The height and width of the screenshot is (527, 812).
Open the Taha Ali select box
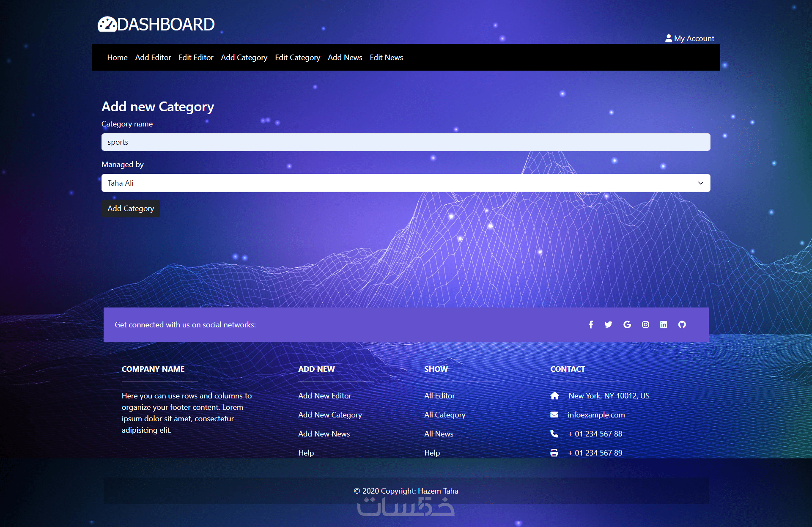point(398,183)
